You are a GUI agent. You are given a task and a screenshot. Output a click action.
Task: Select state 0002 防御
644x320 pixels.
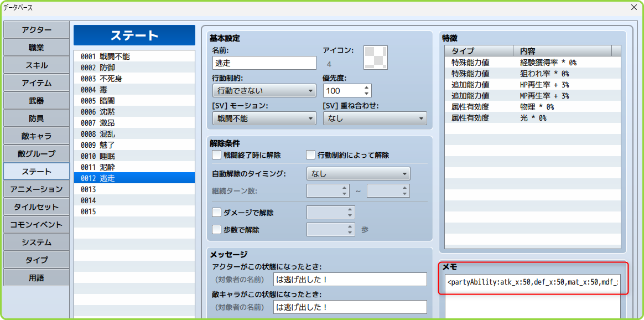click(x=134, y=68)
